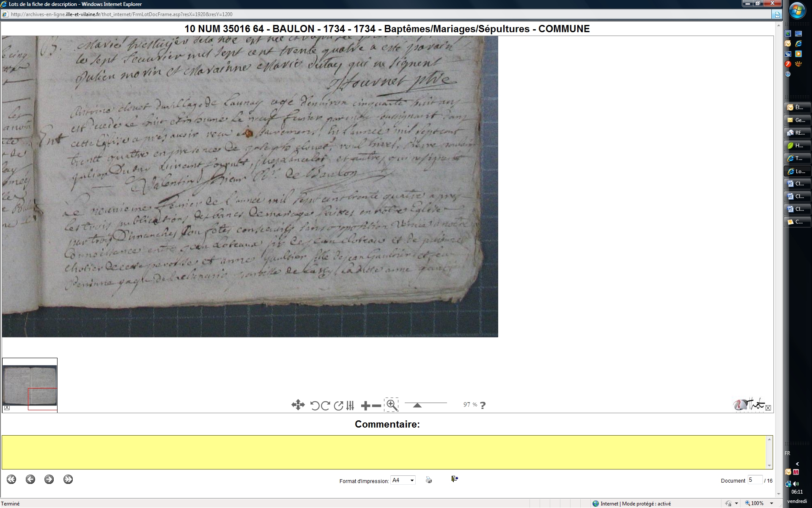Reset the image rotation
The height and width of the screenshot is (508, 812).
[338, 406]
